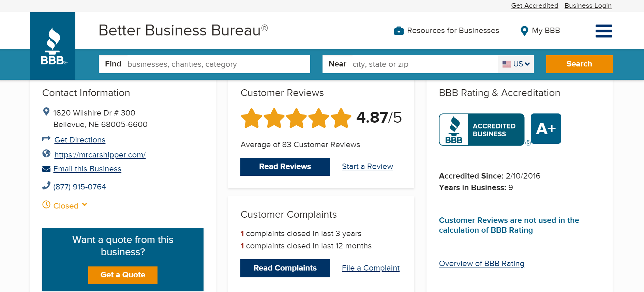Focus the Near city, state or zip field

(423, 64)
